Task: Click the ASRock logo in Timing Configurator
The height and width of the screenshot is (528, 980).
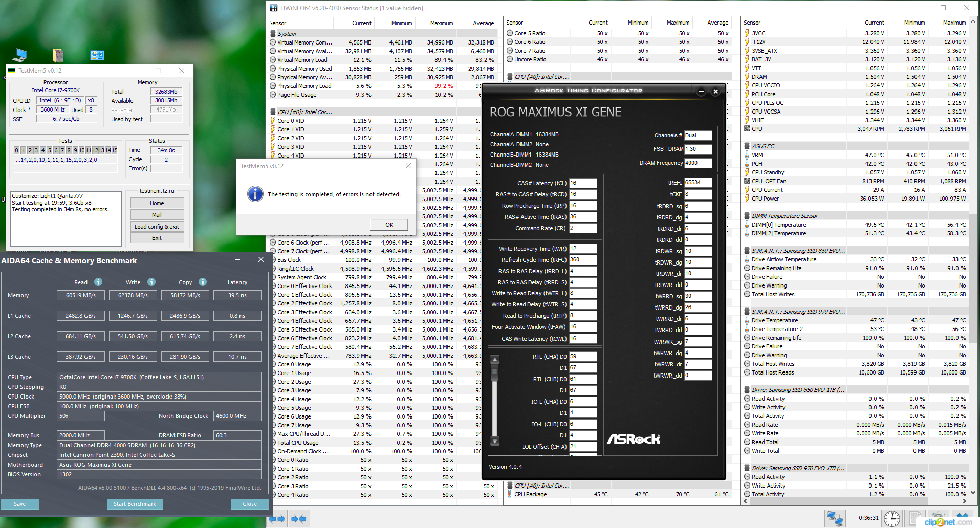Action: 634,439
